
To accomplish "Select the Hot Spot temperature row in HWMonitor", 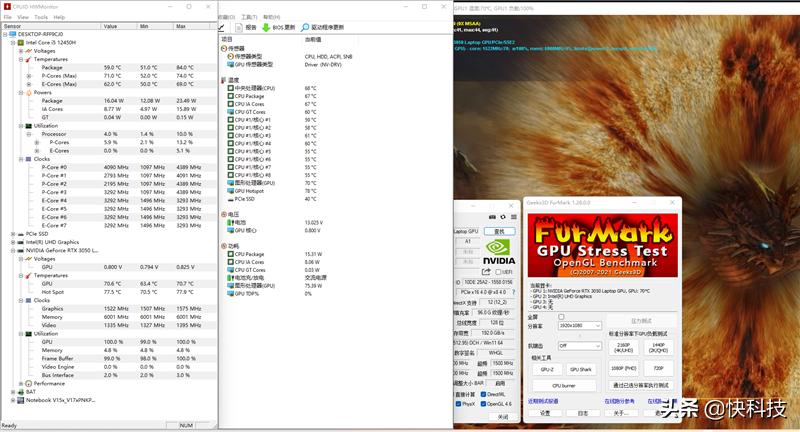I will pyautogui.click(x=108, y=292).
